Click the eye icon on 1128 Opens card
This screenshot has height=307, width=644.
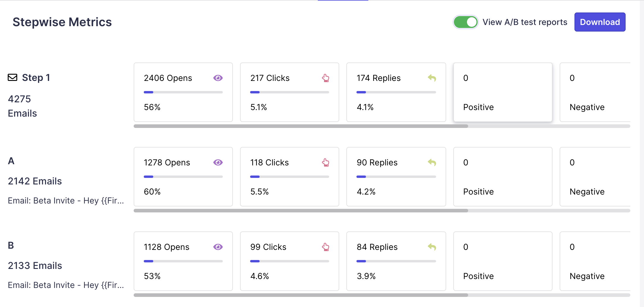point(218,247)
